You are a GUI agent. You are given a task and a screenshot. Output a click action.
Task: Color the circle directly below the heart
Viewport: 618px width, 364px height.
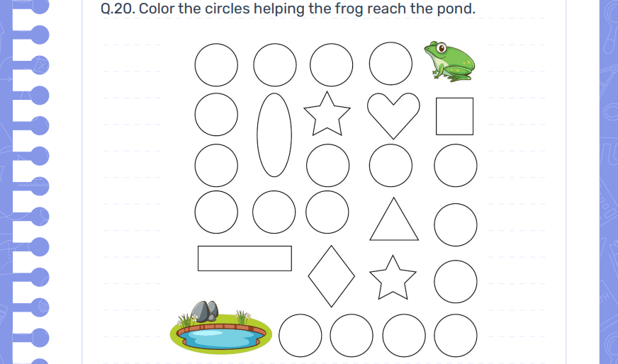pos(391,165)
